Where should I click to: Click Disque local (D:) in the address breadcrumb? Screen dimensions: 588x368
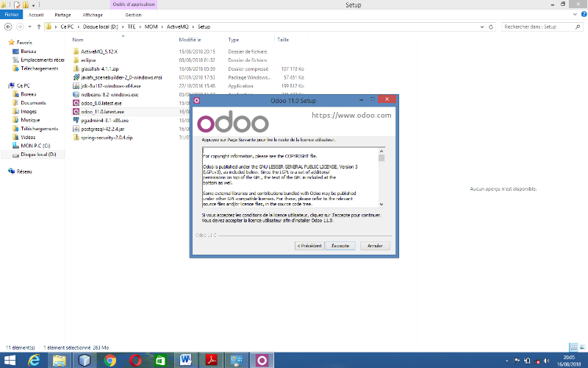point(100,26)
